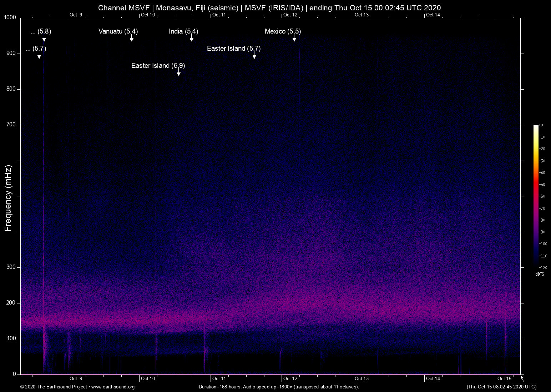Click the Frequency (mHz) axis title

point(8,198)
